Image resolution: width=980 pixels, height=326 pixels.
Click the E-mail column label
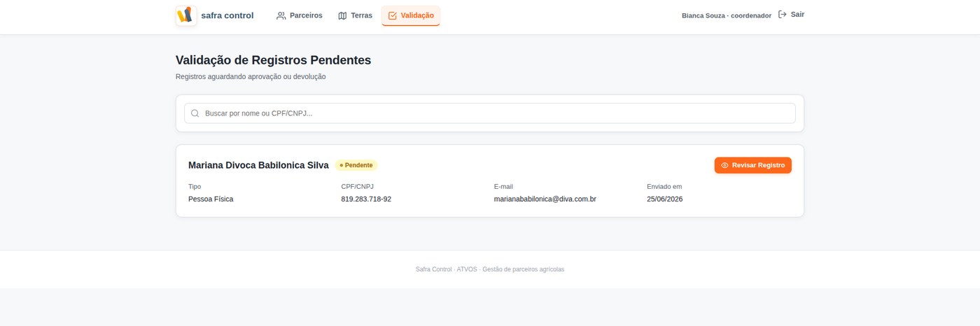pos(504,187)
